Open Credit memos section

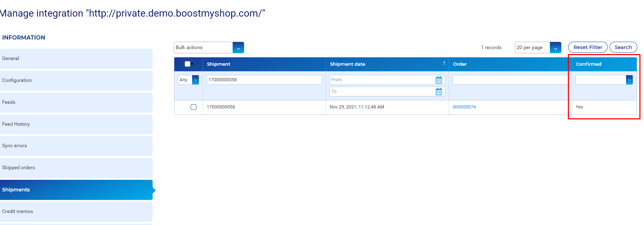(76, 212)
